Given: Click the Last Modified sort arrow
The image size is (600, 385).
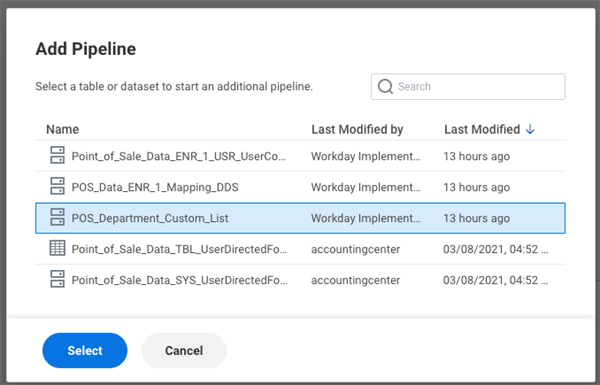Looking at the screenshot, I should [x=530, y=129].
